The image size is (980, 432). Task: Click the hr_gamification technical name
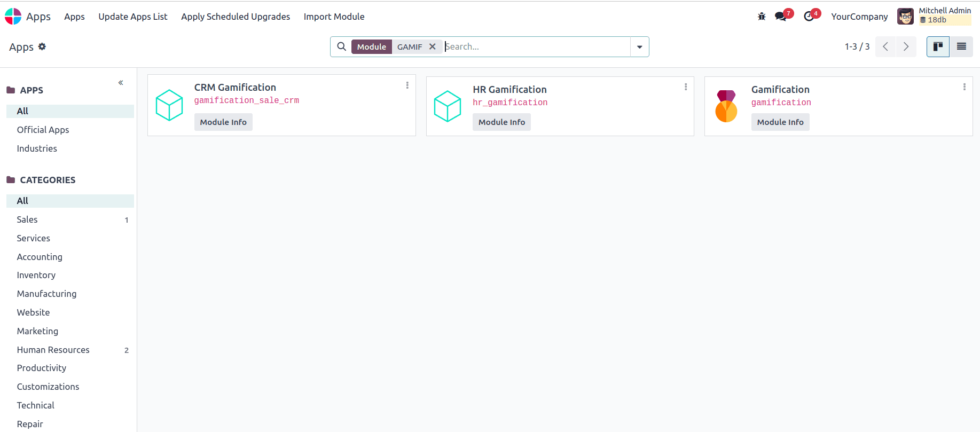pos(510,103)
